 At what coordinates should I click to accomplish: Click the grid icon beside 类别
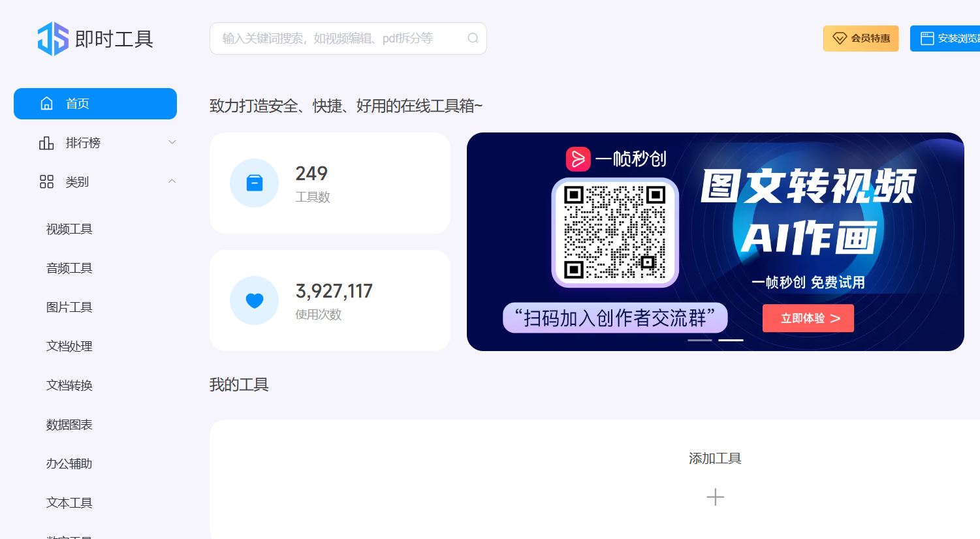pos(46,181)
